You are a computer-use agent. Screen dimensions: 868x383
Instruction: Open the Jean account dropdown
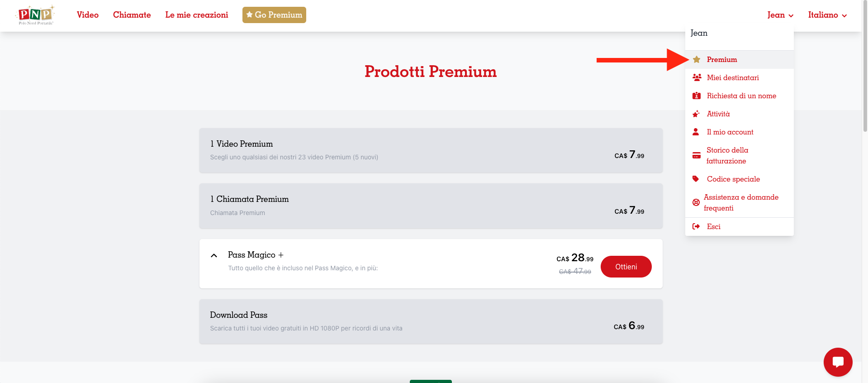coord(780,15)
